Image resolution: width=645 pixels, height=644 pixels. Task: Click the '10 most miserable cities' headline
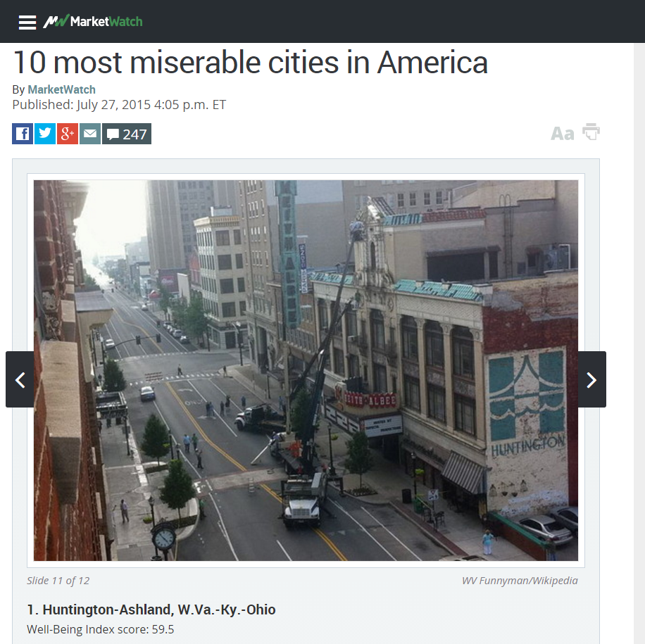[x=250, y=63]
